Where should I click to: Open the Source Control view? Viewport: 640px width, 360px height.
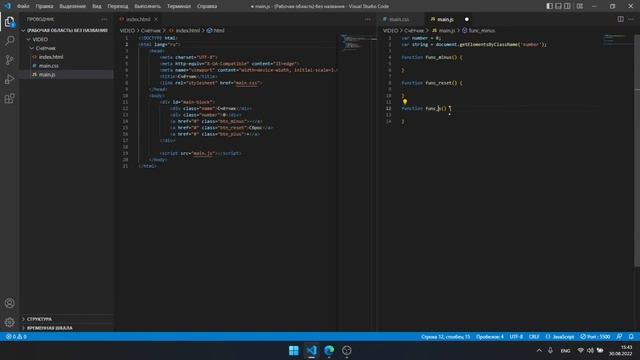9,60
